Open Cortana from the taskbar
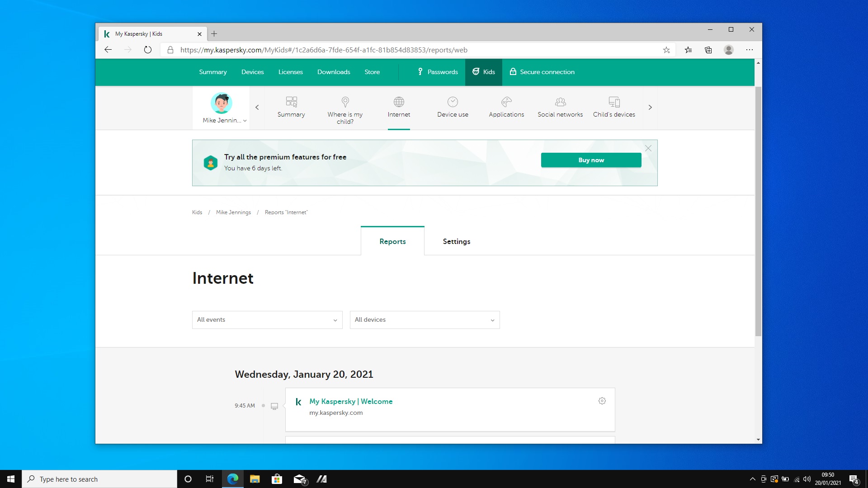The height and width of the screenshot is (488, 868). [188, 479]
